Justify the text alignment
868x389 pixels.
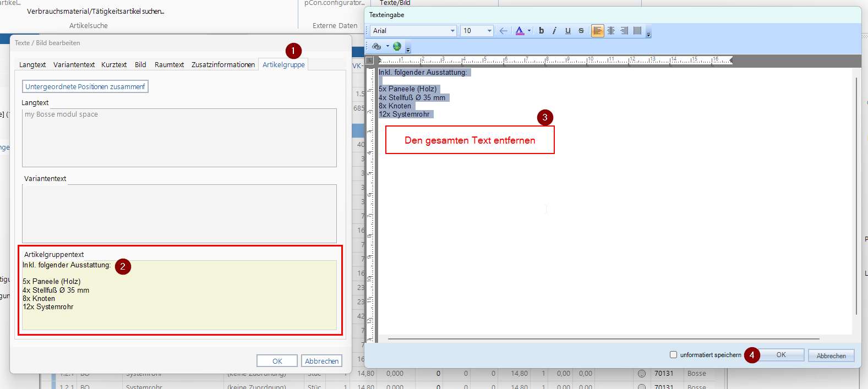click(x=637, y=31)
